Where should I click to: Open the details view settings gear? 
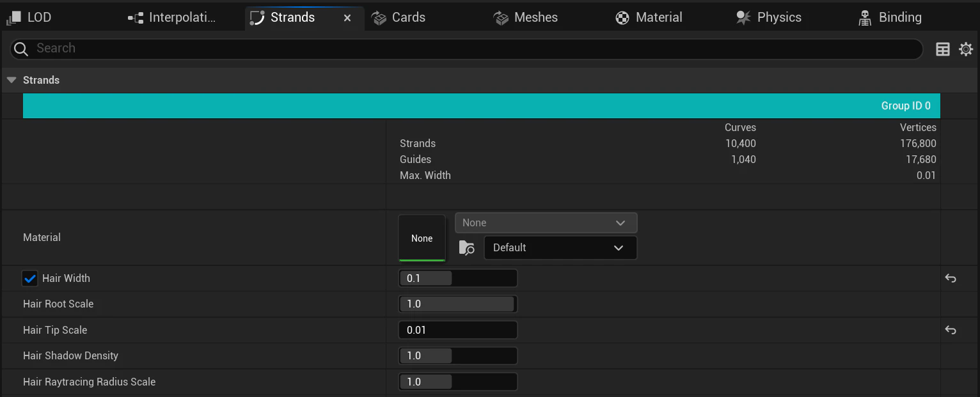pos(966,49)
